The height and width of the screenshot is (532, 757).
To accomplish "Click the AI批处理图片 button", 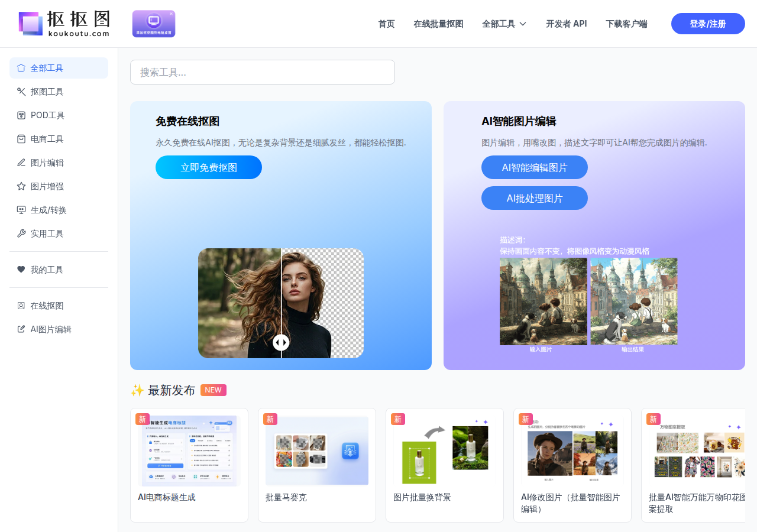I will pyautogui.click(x=535, y=198).
